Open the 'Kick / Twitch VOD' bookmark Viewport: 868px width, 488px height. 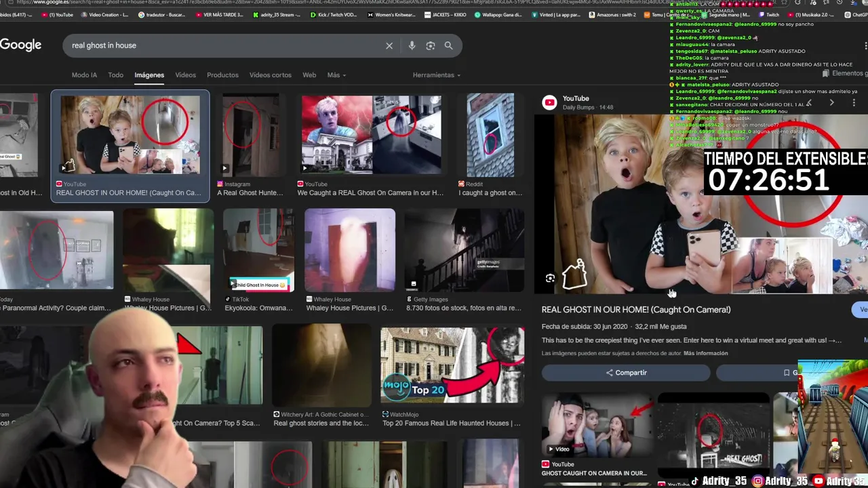332,14
